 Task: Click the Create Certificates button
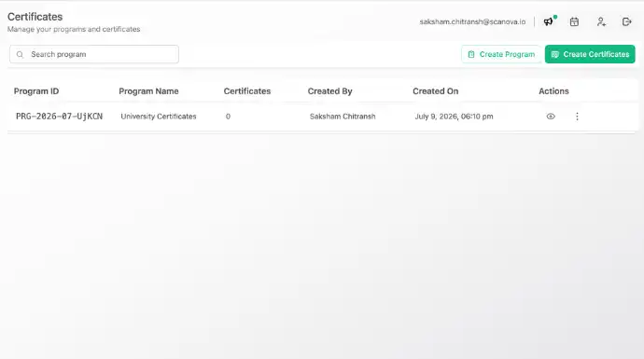click(x=590, y=54)
